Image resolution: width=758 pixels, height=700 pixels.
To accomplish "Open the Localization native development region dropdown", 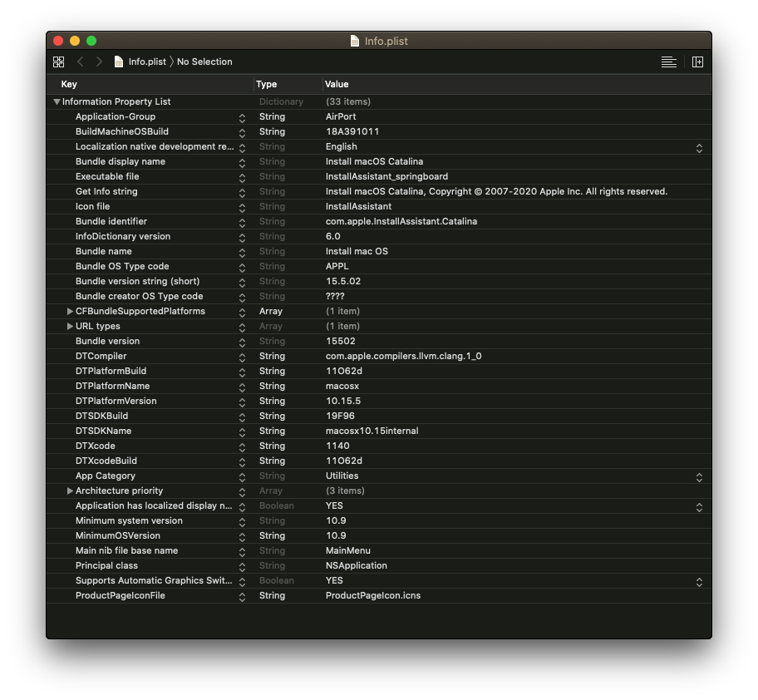I will [x=699, y=147].
